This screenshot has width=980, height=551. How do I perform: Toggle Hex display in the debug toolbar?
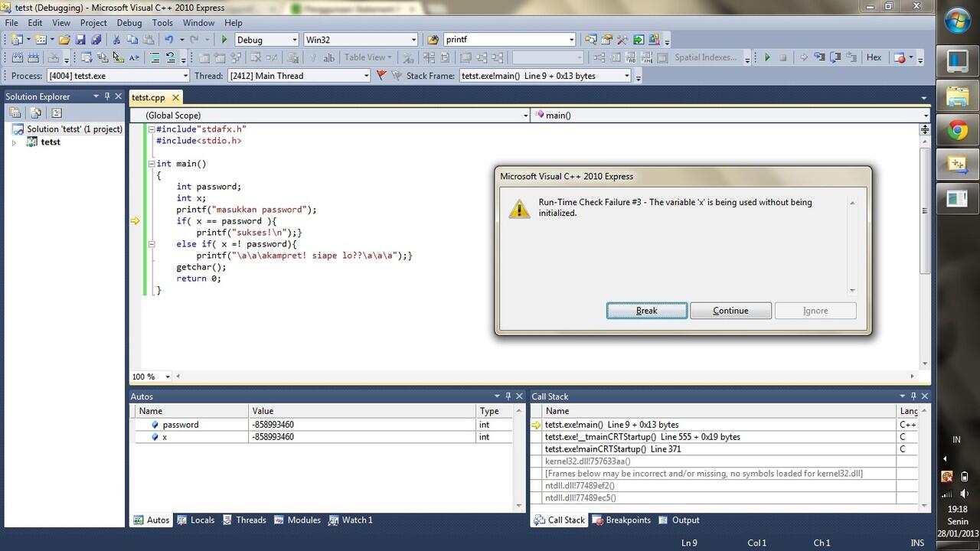(874, 57)
